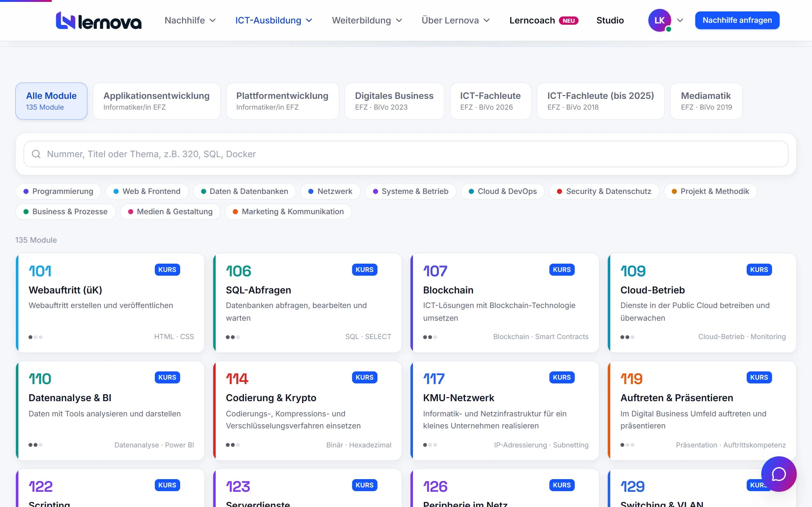The height and width of the screenshot is (507, 812).
Task: Toggle the Cloud & DevOps teal filter
Action: coord(502,191)
